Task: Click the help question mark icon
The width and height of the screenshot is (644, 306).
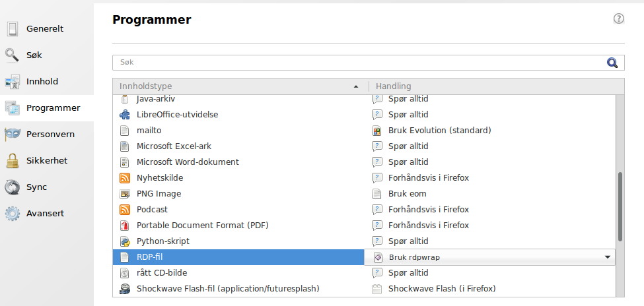Action: pos(618,18)
